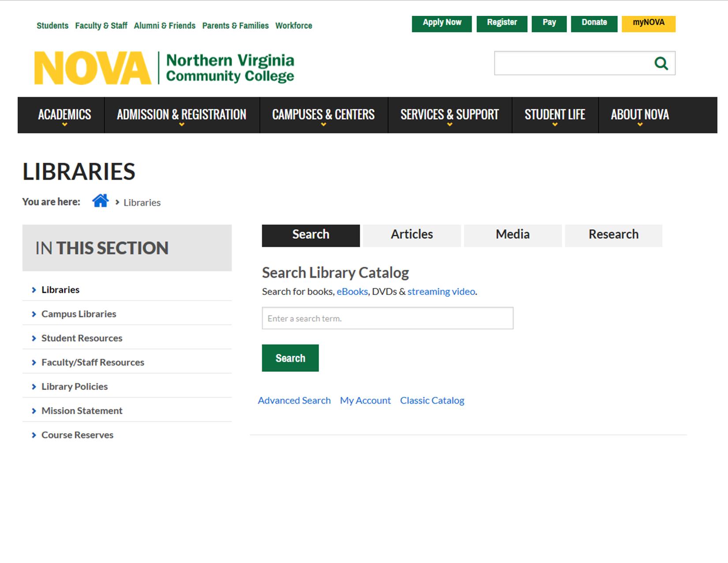The width and height of the screenshot is (728, 563).
Task: Click chevron icon beside Campus Libraries
Action: click(34, 314)
